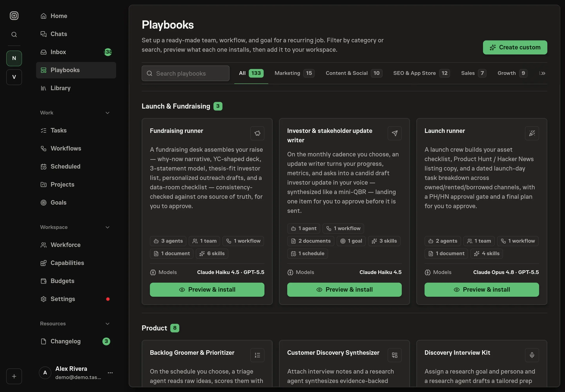The width and height of the screenshot is (565, 392).
Task: Click the Investor update paper-plane icon
Action: pyautogui.click(x=395, y=133)
